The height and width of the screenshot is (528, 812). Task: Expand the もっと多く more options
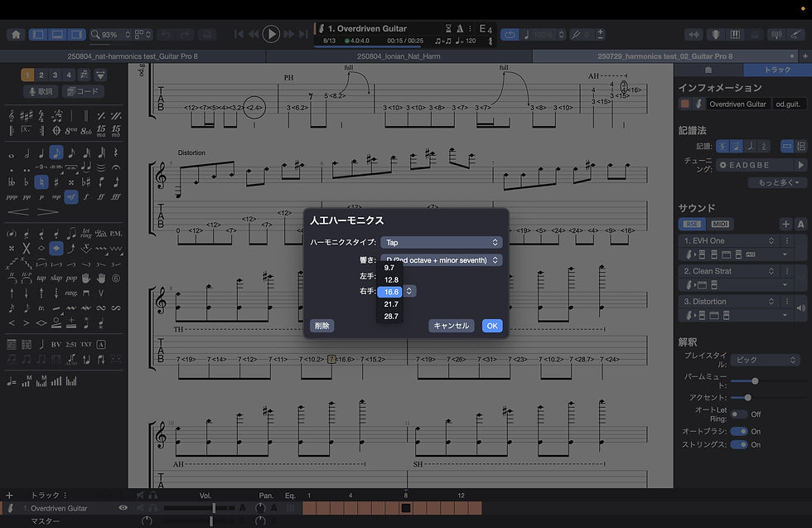777,182
